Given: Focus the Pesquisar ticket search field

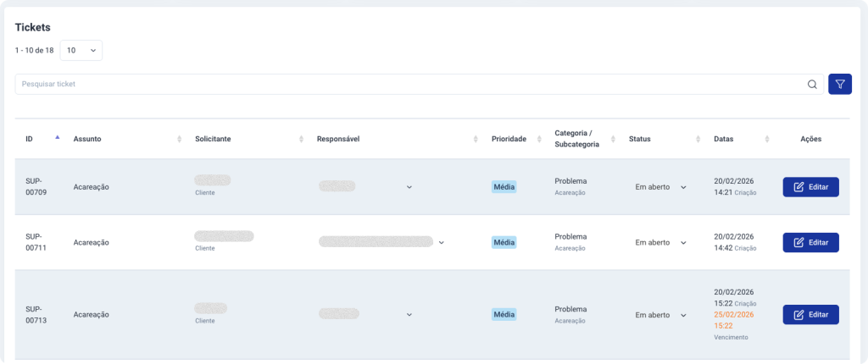Looking at the screenshot, I should point(407,85).
